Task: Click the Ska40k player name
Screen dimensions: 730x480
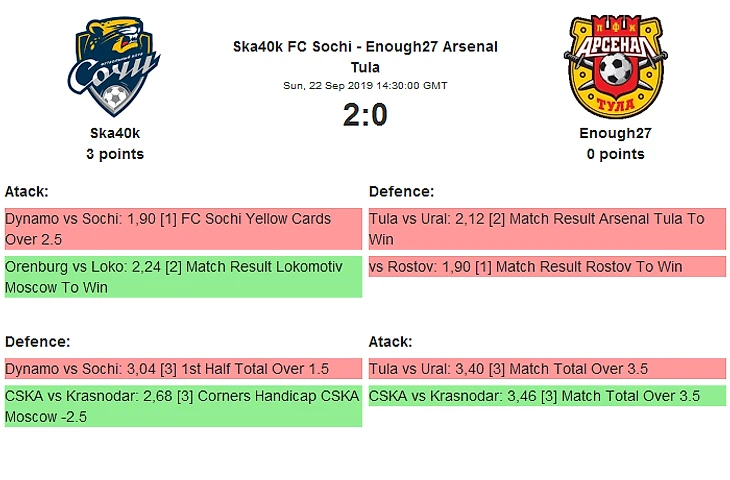Action: pyautogui.click(x=114, y=133)
